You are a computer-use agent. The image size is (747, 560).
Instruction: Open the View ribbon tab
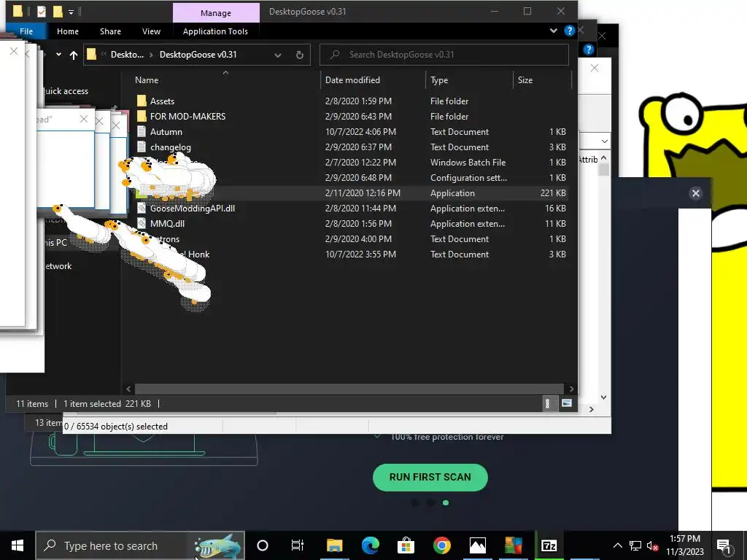pyautogui.click(x=151, y=31)
